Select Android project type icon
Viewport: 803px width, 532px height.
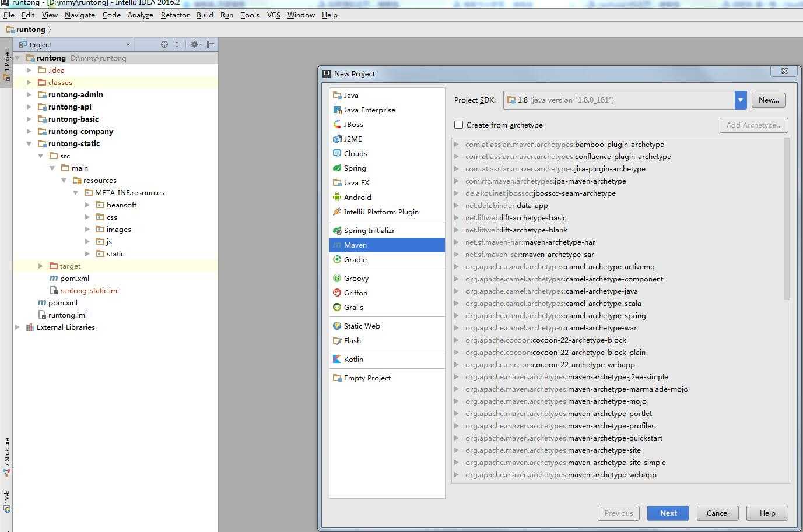coord(337,197)
